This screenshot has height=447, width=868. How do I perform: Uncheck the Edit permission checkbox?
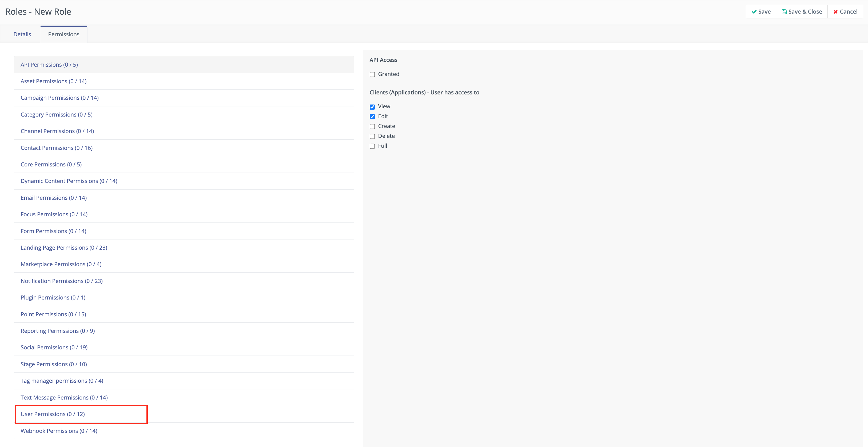[372, 117]
